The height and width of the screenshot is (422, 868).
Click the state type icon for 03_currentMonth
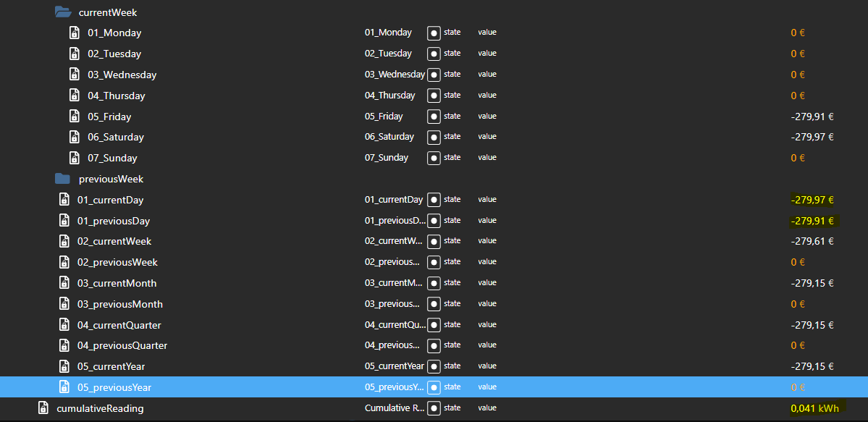click(434, 283)
